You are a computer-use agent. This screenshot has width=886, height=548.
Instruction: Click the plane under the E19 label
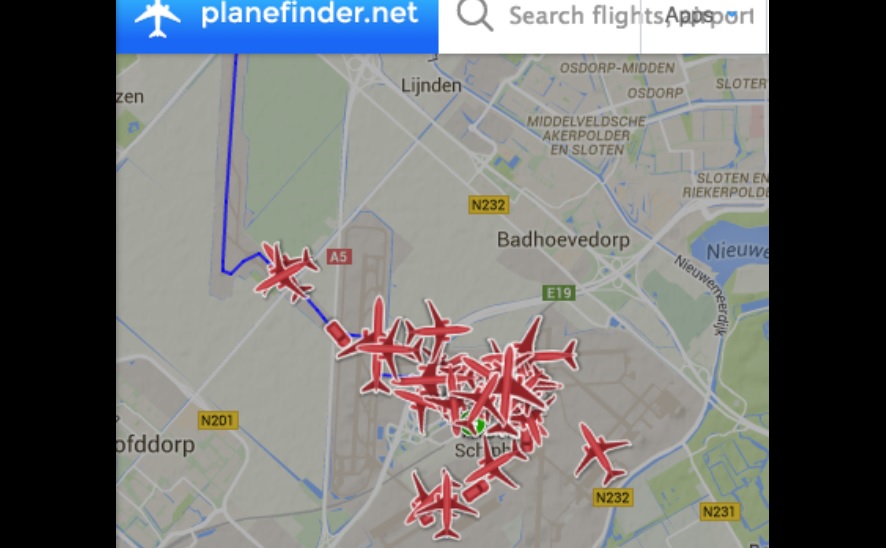click(544, 346)
